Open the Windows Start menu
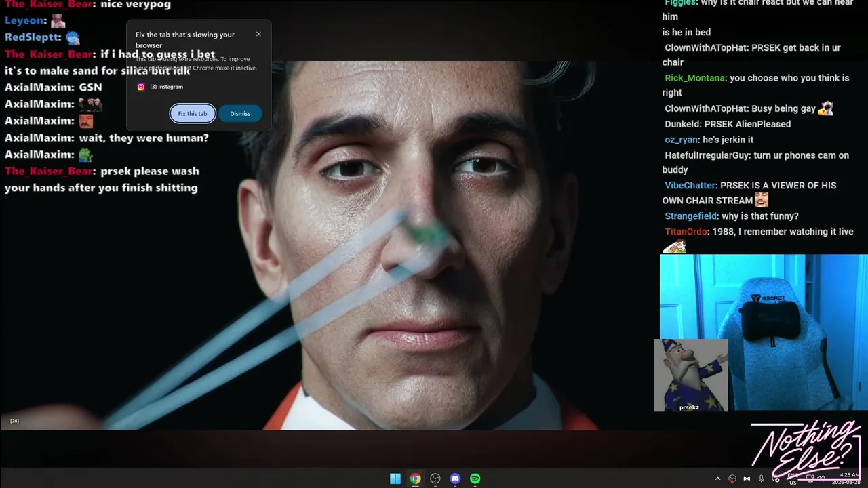 pos(395,479)
